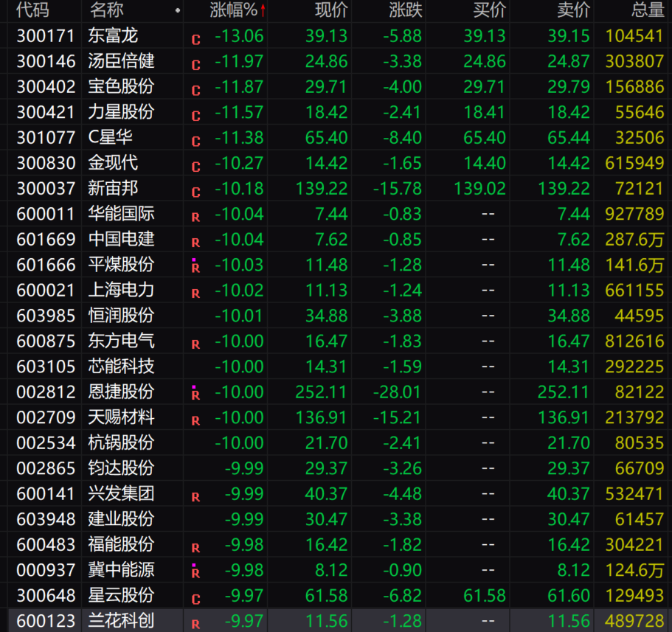Click the red R marker for 天赐材料

[196, 421]
